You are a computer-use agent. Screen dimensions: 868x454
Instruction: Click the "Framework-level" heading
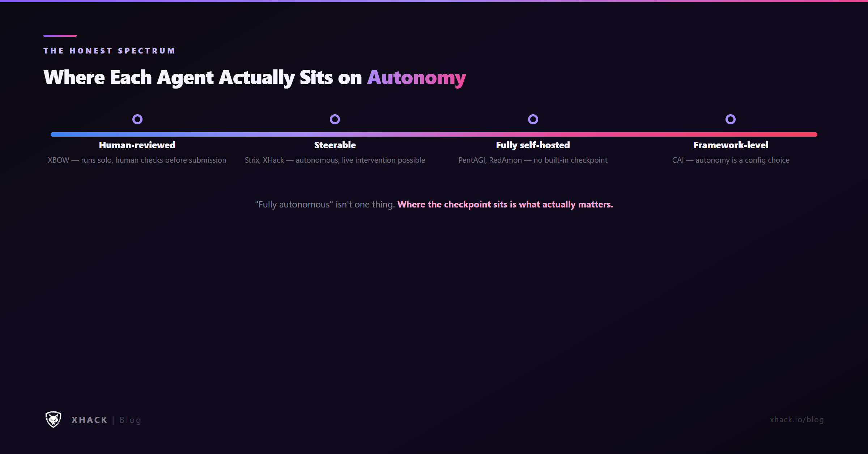tap(731, 145)
